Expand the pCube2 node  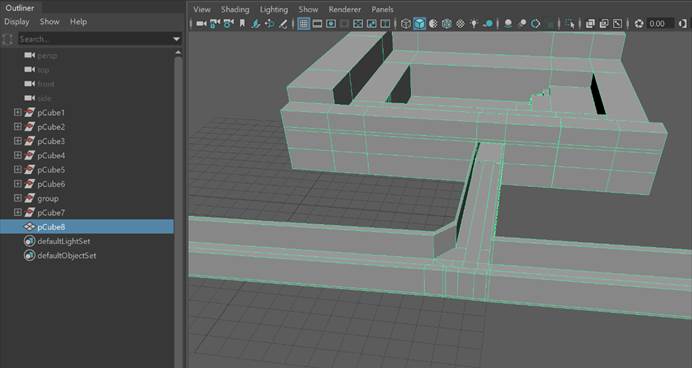tap(18, 127)
